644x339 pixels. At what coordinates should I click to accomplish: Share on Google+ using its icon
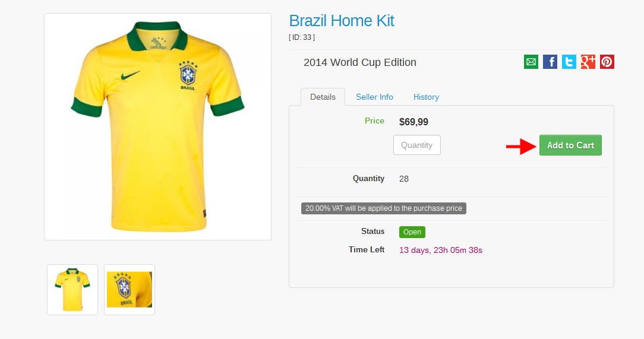tap(588, 62)
